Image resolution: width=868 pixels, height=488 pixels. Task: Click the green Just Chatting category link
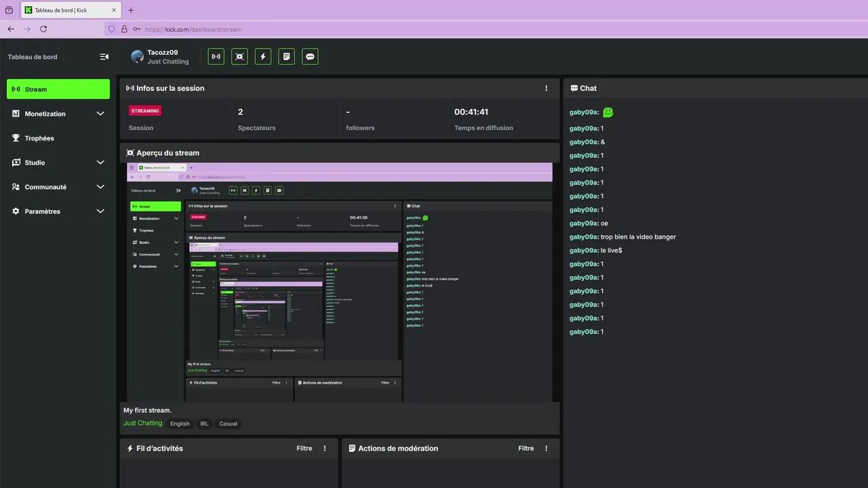click(142, 424)
